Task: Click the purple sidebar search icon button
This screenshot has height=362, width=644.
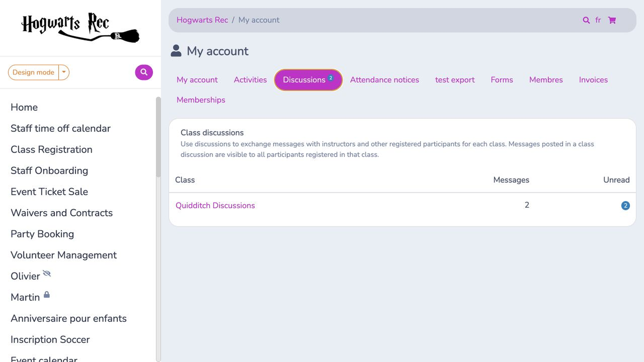Action: [144, 72]
